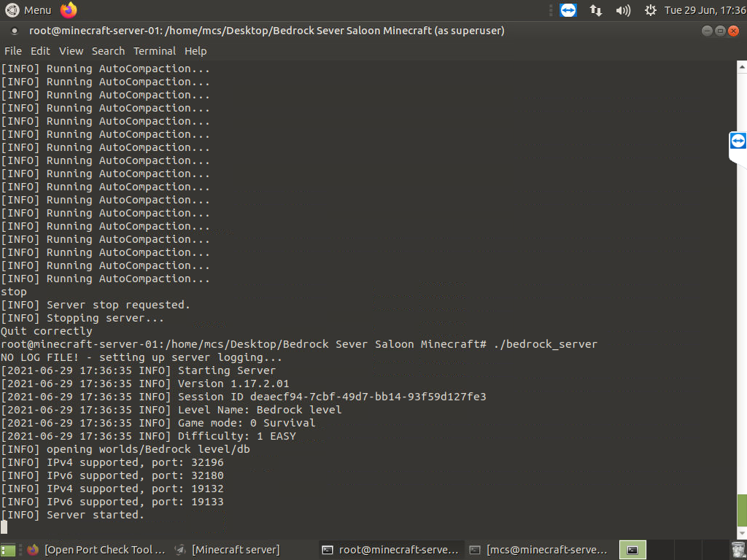Open the Terminal menu
This screenshot has height=560, width=747.
pos(155,51)
